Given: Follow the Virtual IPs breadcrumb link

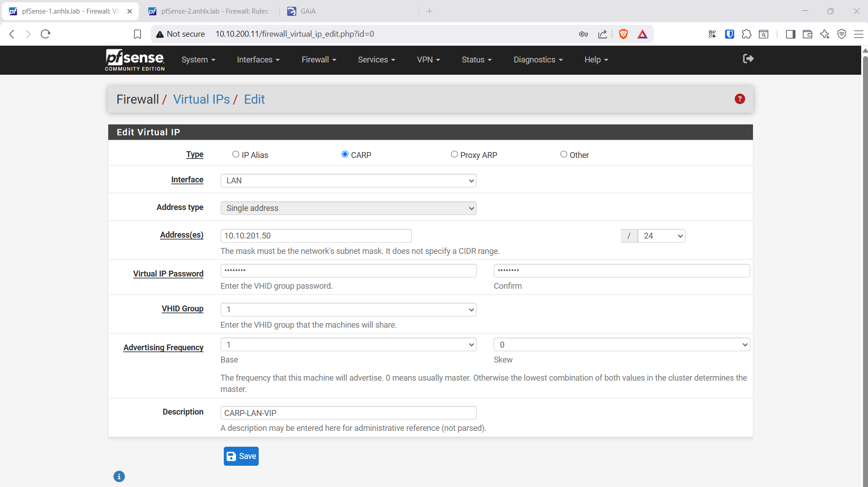Looking at the screenshot, I should (x=202, y=99).
